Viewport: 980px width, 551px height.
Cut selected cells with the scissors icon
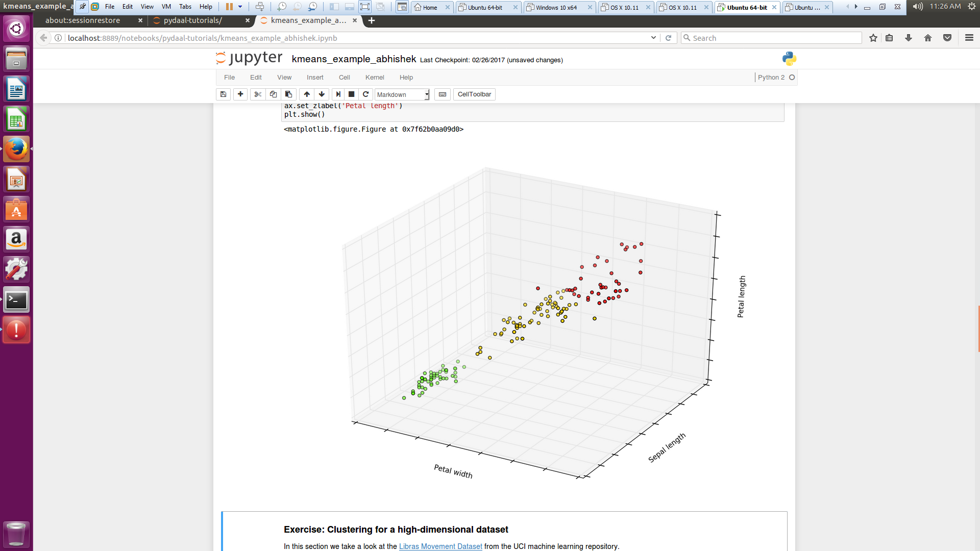click(x=258, y=94)
